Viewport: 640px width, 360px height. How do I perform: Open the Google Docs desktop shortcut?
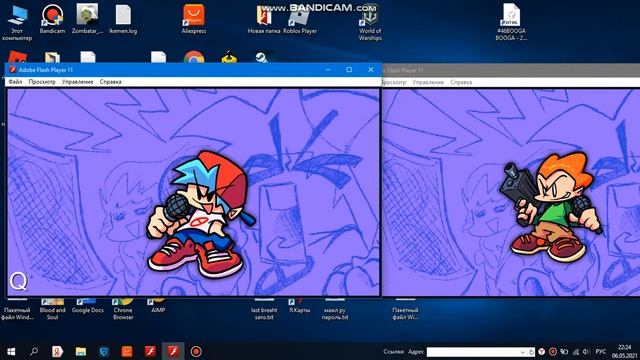(x=87, y=306)
